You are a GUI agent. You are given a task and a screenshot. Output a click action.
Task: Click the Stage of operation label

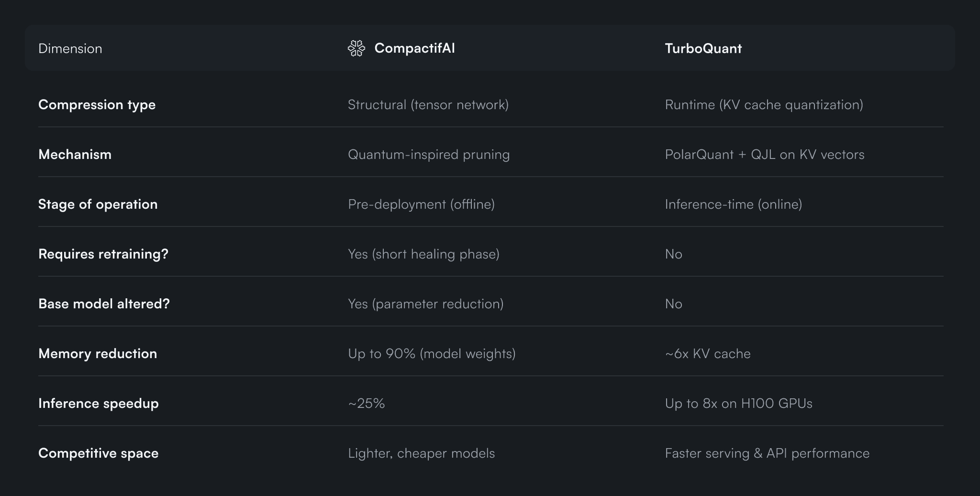[98, 204]
